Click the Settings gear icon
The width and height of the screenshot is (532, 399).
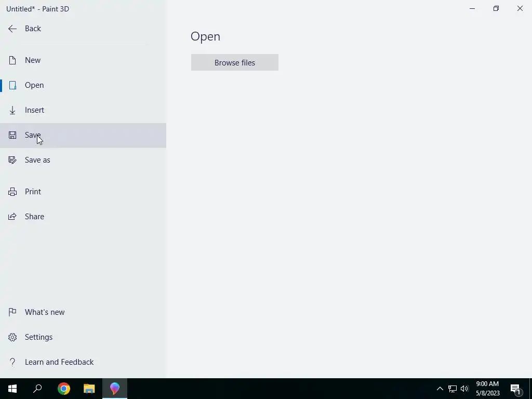click(12, 337)
